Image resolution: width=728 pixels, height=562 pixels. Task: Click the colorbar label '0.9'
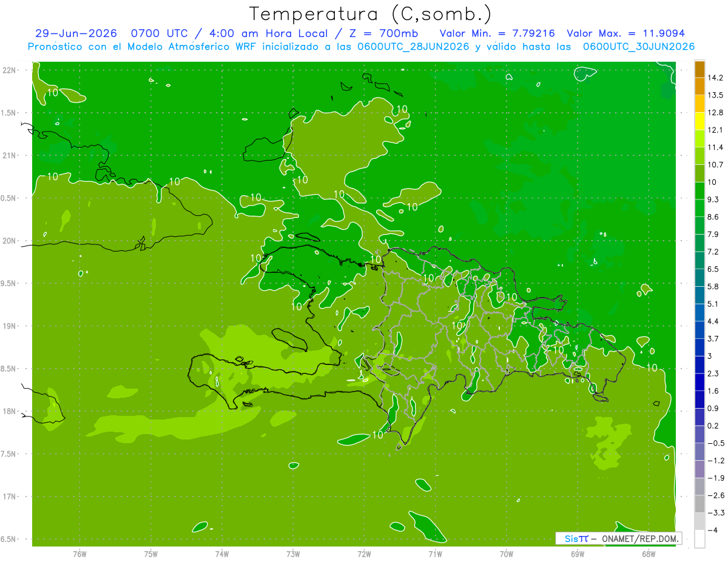tap(713, 409)
